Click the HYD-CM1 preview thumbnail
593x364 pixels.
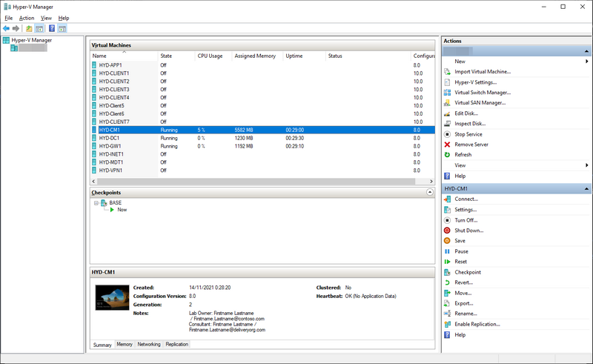point(113,298)
